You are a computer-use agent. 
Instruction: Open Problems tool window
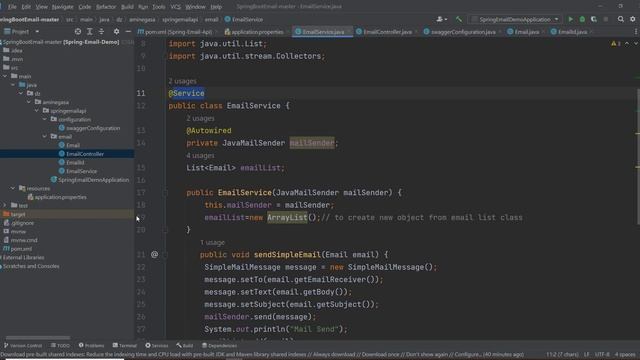(91, 345)
